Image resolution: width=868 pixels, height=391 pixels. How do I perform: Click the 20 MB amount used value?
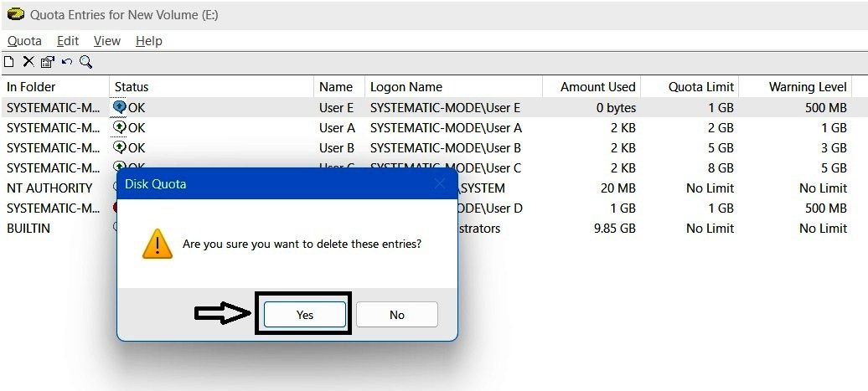tap(617, 188)
